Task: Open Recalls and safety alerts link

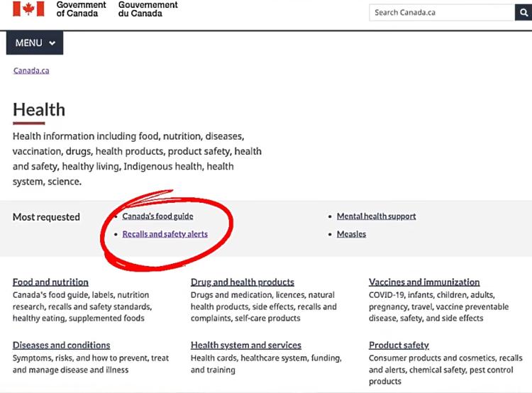Action: tap(165, 234)
